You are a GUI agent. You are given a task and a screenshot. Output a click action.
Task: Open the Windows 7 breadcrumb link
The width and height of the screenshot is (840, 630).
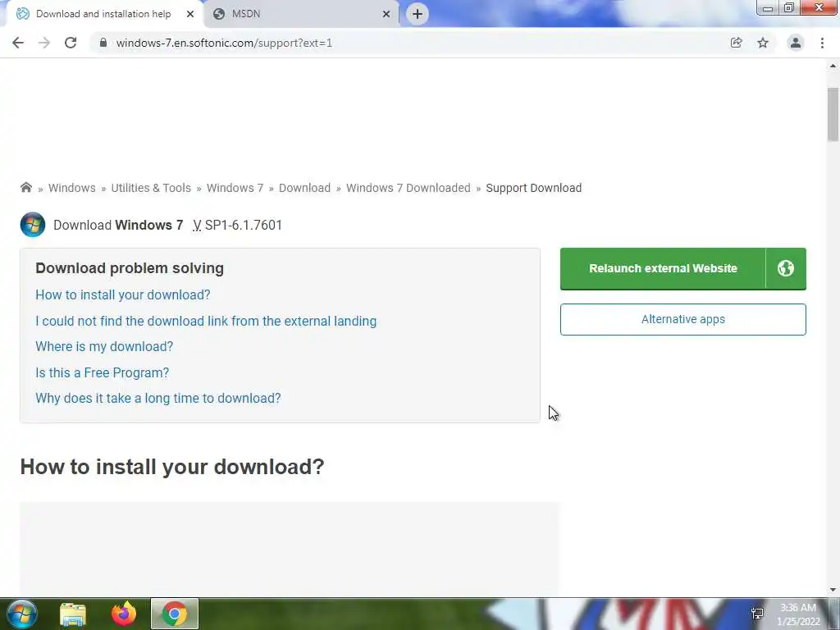(x=235, y=188)
